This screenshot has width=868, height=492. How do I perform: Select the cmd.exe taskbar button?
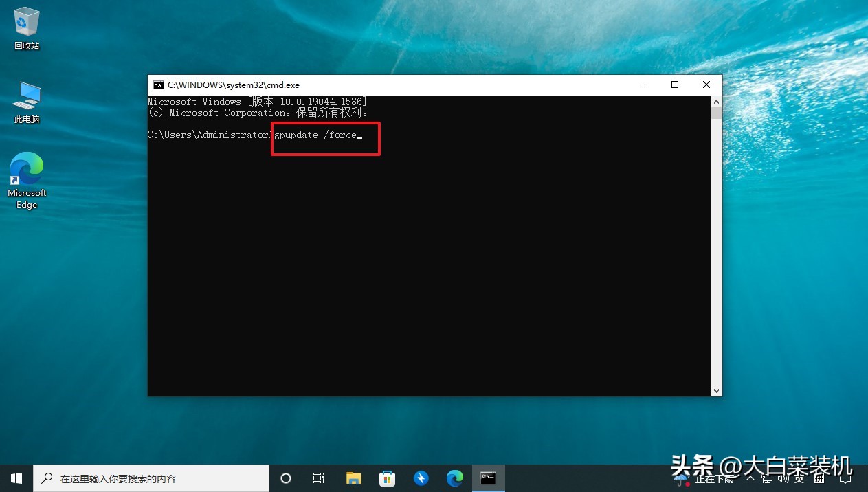coord(489,478)
